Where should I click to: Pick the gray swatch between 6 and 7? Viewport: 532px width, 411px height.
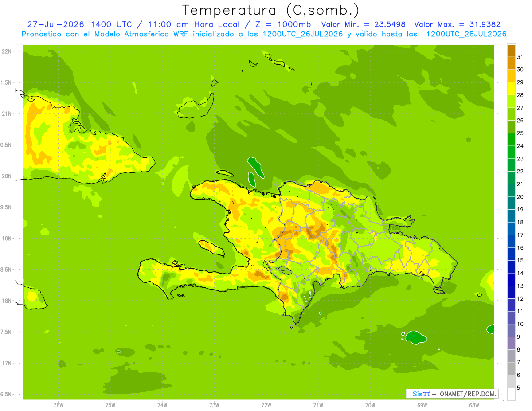point(511,368)
